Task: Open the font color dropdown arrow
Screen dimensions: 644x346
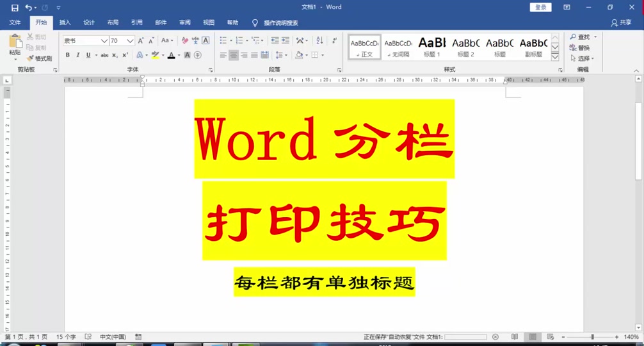Action: [179, 55]
